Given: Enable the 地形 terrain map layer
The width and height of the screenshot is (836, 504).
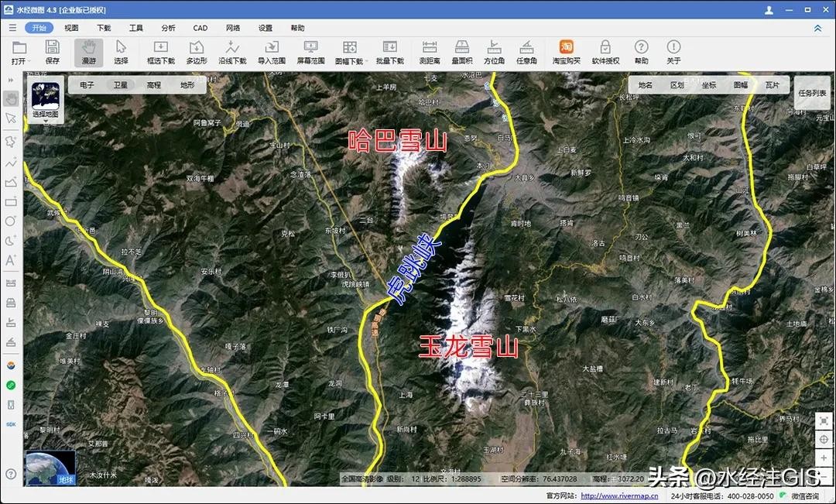Looking at the screenshot, I should 187,85.
